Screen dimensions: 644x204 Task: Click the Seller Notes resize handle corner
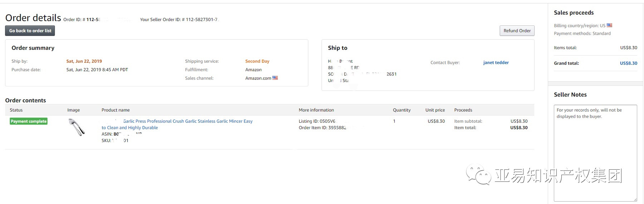[x=635, y=199]
